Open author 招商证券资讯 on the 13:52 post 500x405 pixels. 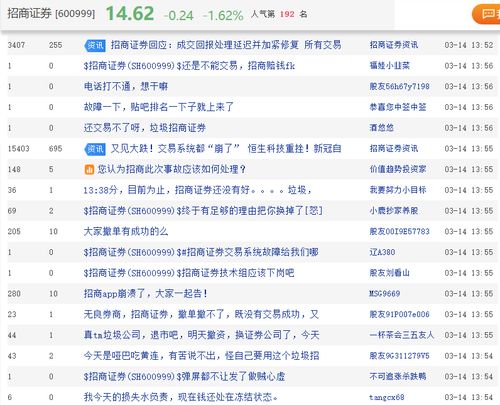click(394, 45)
